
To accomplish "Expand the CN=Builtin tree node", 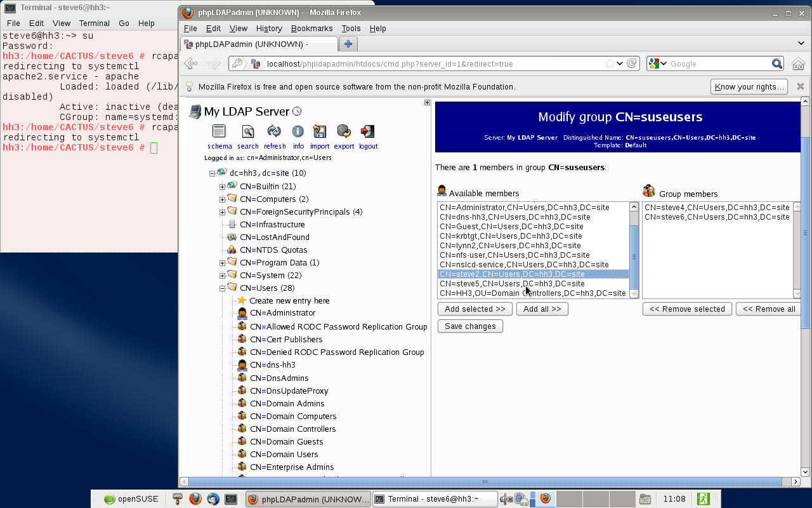I will [222, 187].
